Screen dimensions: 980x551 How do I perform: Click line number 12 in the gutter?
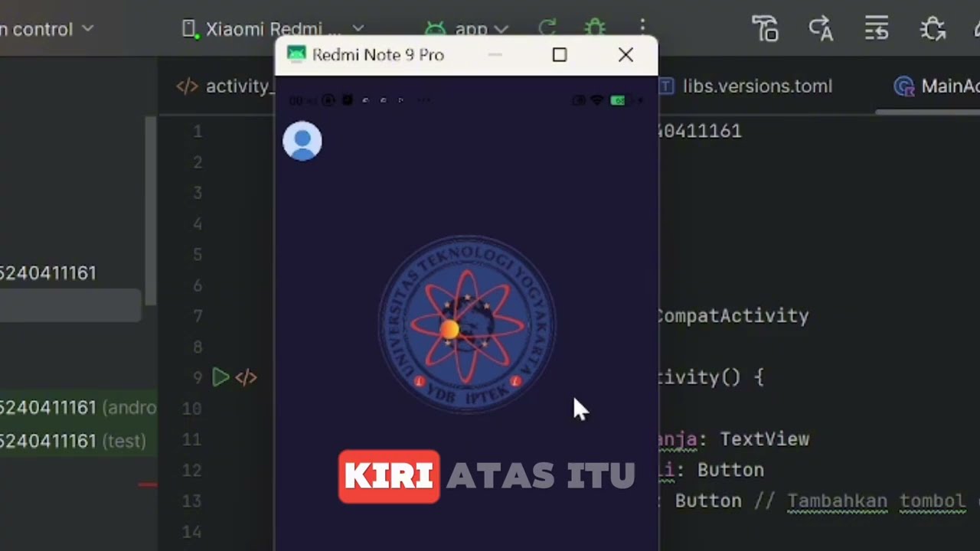[192, 470]
